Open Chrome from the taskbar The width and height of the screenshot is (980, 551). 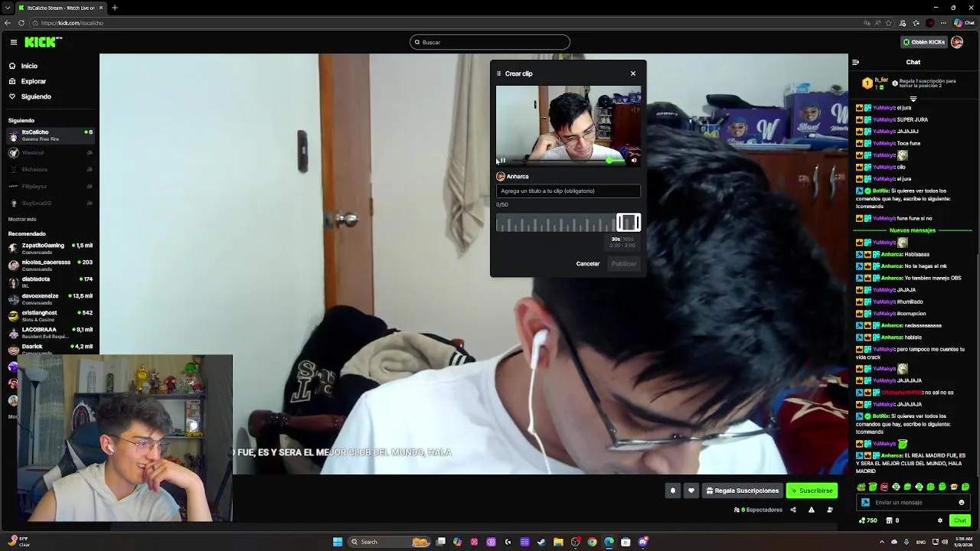pyautogui.click(x=592, y=542)
